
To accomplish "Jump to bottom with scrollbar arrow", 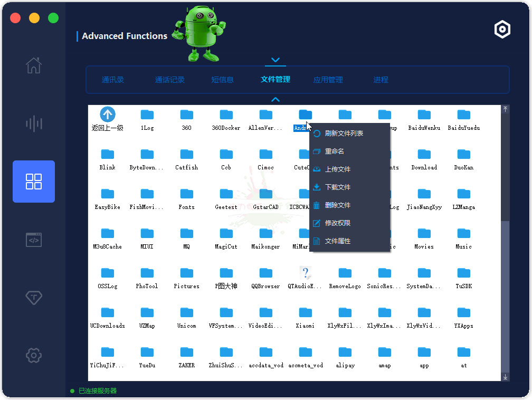I will pos(505,377).
